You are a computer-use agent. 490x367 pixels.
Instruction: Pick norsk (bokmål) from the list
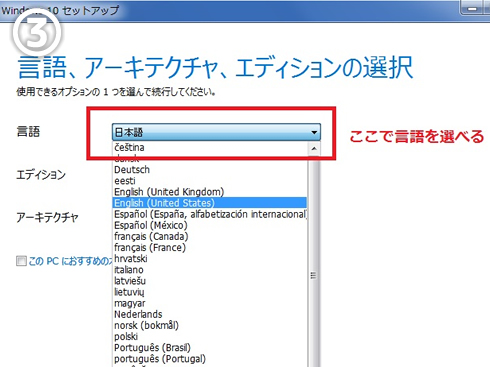point(210,325)
